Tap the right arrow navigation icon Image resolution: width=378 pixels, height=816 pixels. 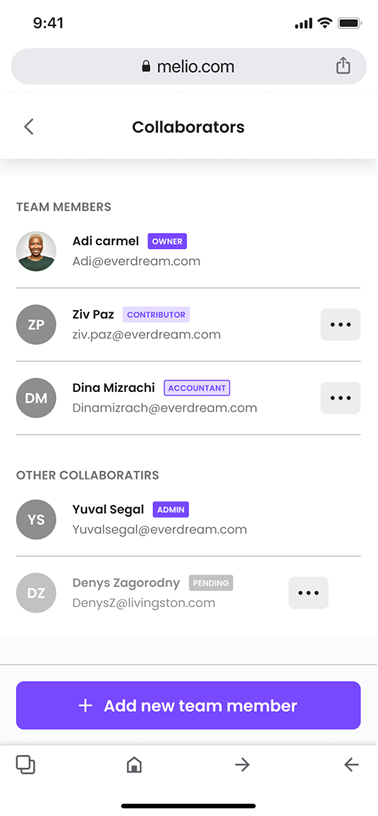242,764
